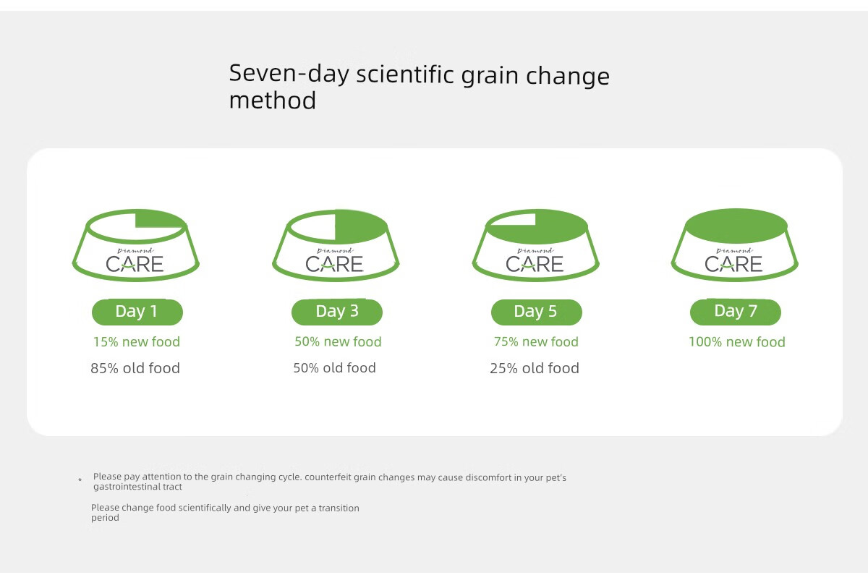This screenshot has height=588, width=868.
Task: Click the "50% new food" label
Action: click(338, 342)
